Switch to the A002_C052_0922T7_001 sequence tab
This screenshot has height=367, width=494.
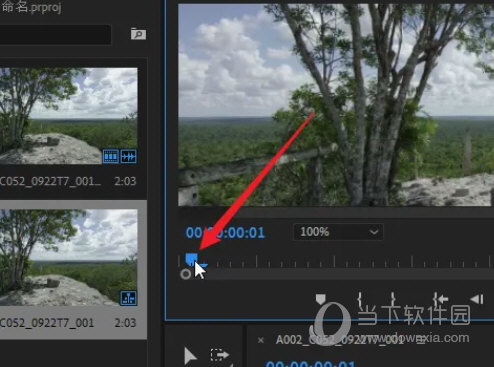(340, 340)
